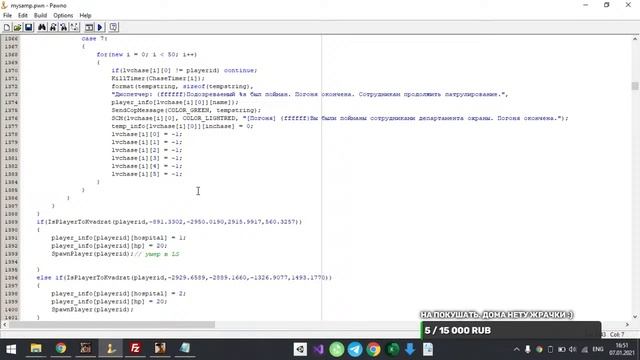The width and height of the screenshot is (640, 360).
Task: Open the Help menu
Action: [85, 16]
